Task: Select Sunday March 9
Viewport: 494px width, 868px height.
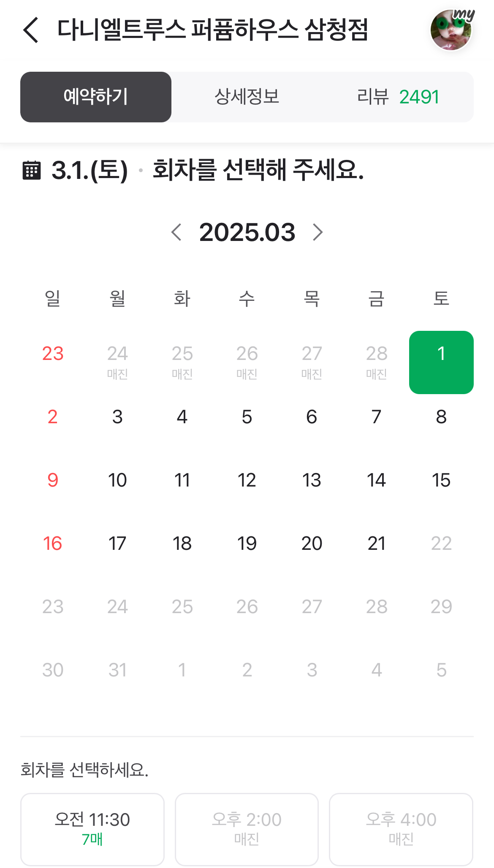Action: tap(53, 480)
